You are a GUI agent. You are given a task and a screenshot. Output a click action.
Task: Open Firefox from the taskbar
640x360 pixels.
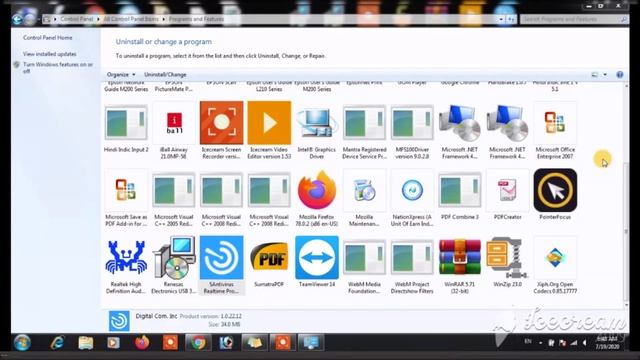(x=142, y=342)
